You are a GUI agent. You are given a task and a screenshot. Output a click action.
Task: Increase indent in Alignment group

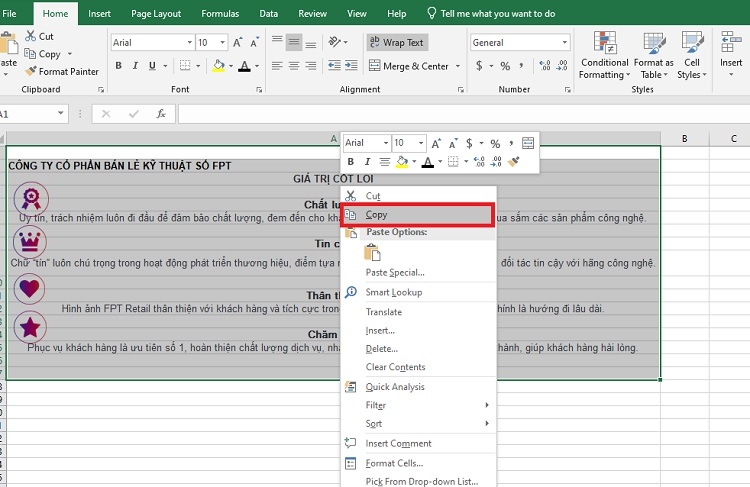(x=351, y=66)
